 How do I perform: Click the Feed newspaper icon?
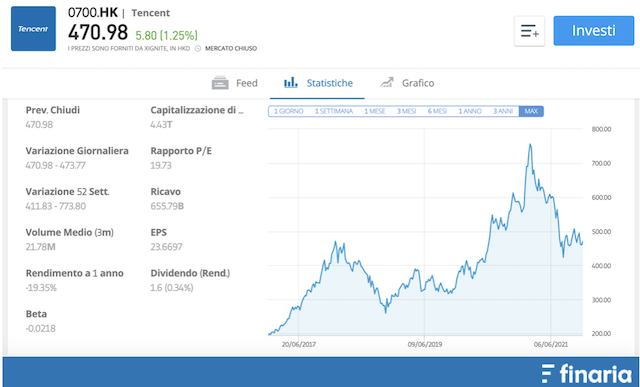(x=220, y=83)
